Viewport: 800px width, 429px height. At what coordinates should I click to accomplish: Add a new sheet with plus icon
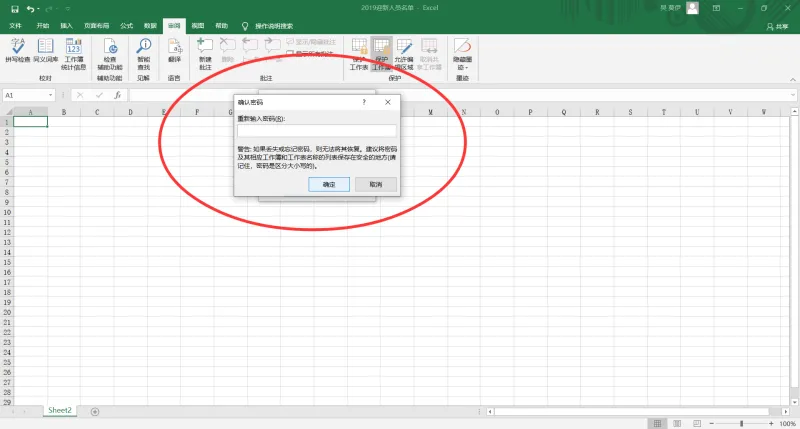click(95, 412)
